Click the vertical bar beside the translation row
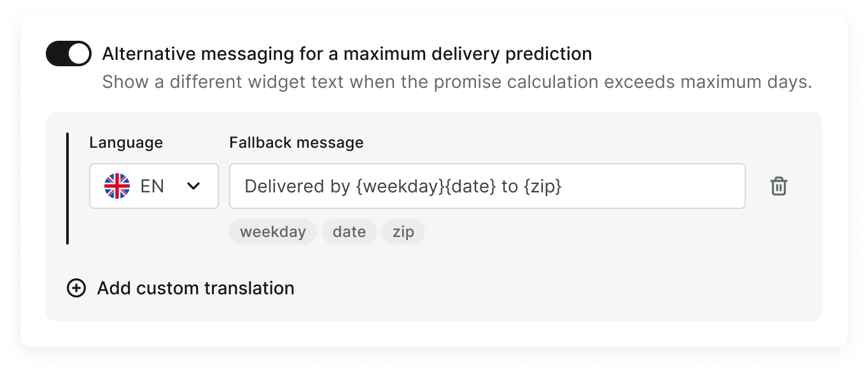The width and height of the screenshot is (868, 372). click(x=68, y=188)
